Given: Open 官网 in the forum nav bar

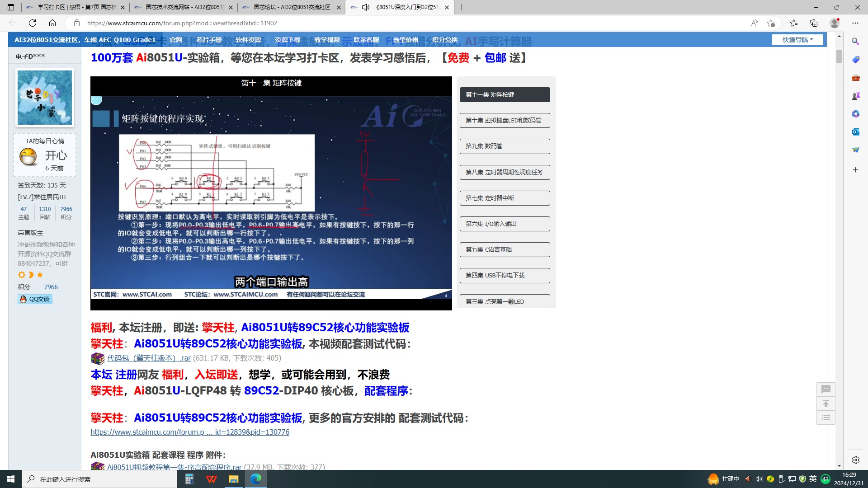Looking at the screenshot, I should [x=176, y=40].
